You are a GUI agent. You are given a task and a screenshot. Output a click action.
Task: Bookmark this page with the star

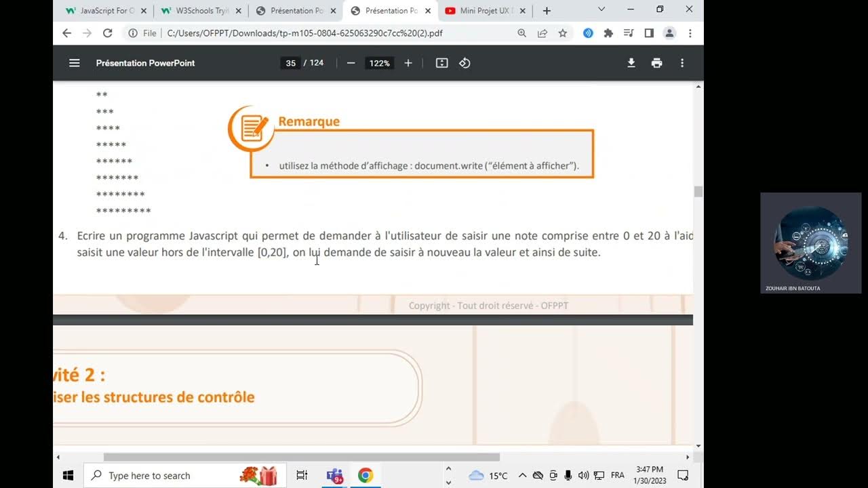pos(563,33)
